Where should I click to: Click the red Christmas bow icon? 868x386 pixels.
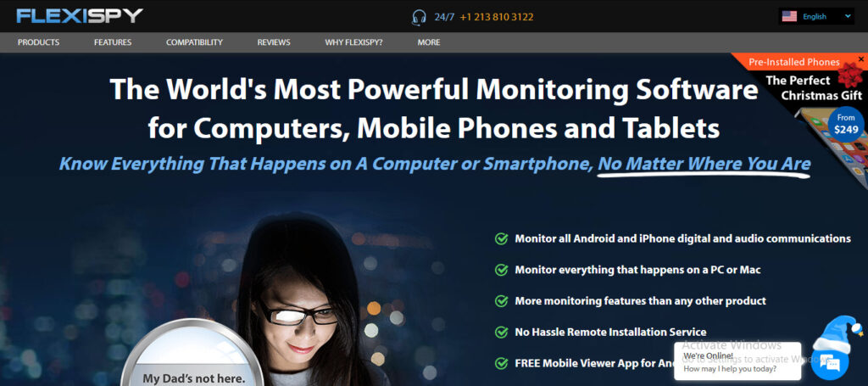pyautogui.click(x=850, y=75)
